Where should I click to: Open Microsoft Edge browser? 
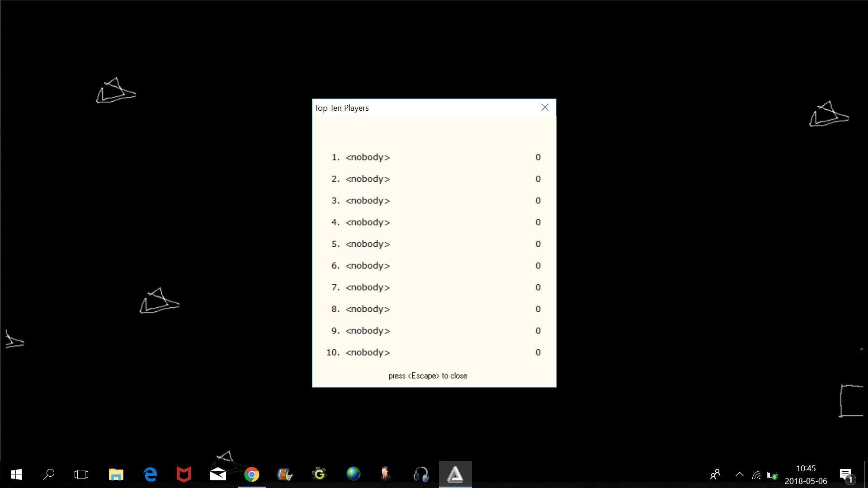(x=150, y=474)
